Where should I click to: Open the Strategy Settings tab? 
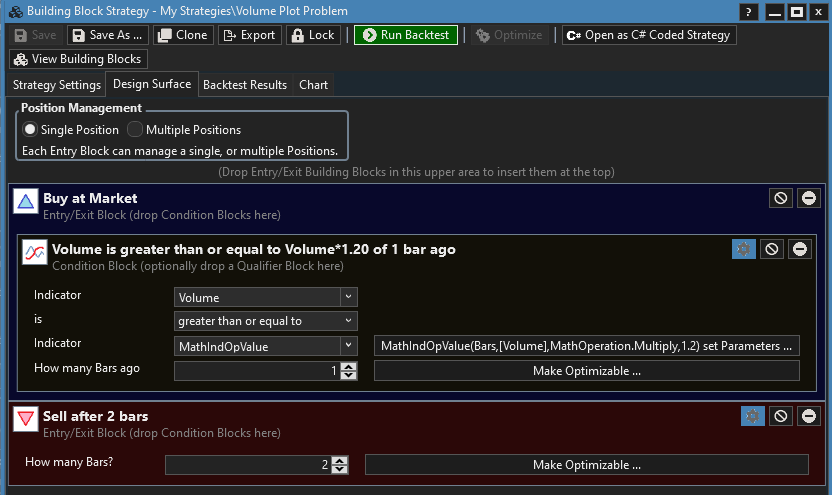pyautogui.click(x=57, y=85)
